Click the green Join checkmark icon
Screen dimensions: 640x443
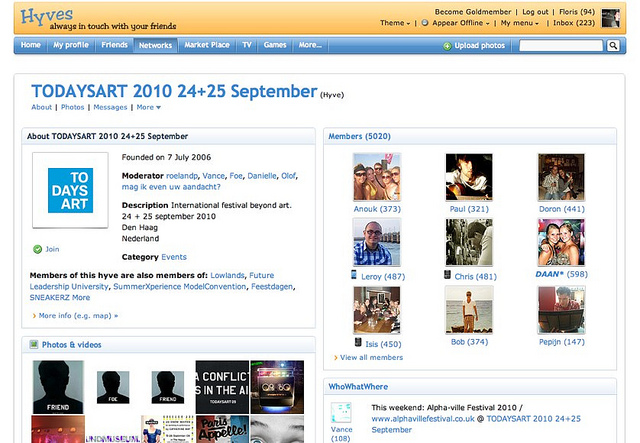tap(37, 249)
